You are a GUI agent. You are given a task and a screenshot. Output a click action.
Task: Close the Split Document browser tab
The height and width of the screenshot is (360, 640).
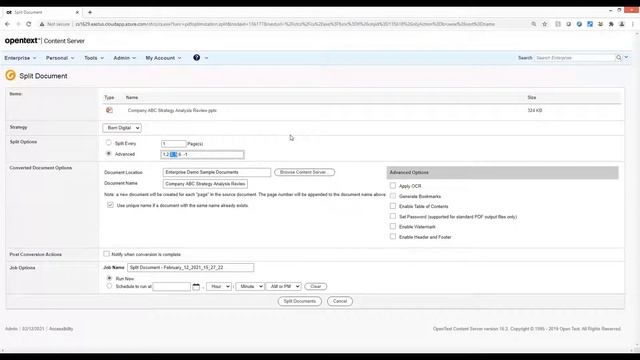[78, 12]
